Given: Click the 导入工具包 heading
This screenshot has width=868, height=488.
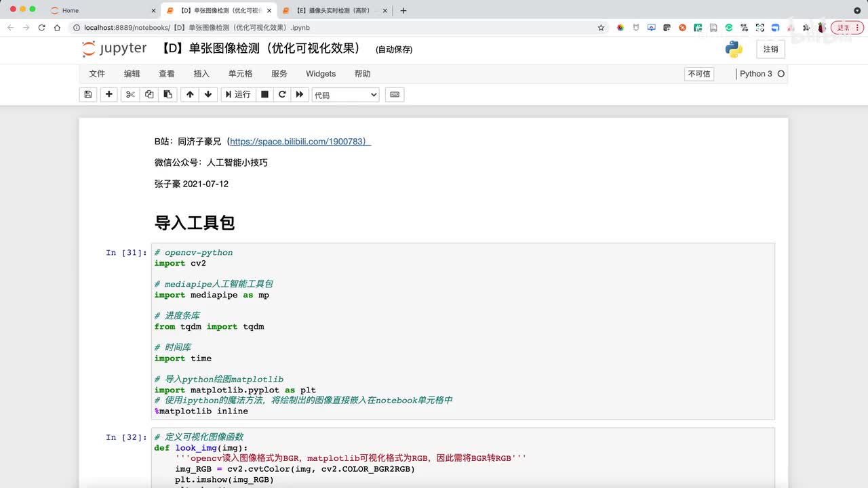Looking at the screenshot, I should (195, 223).
